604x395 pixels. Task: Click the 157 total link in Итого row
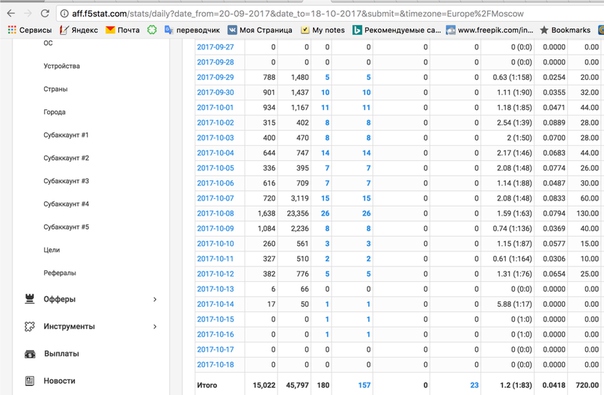pyautogui.click(x=364, y=385)
